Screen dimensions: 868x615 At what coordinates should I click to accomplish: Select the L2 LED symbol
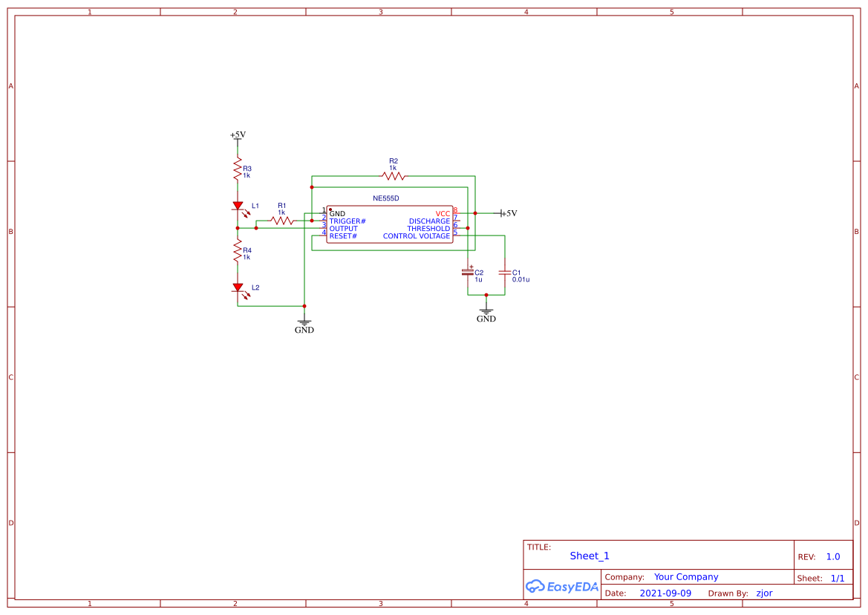click(x=238, y=288)
